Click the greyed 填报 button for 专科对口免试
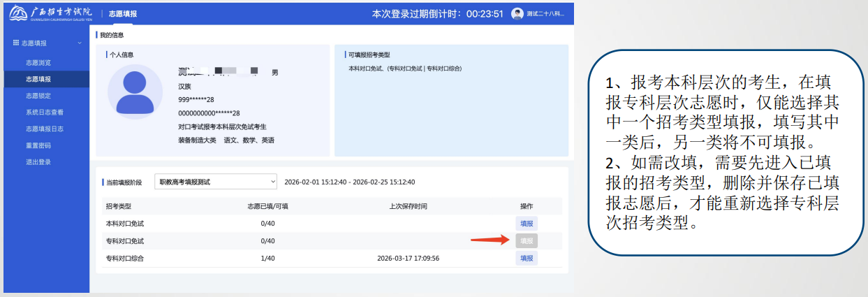Image resolution: width=868 pixels, height=297 pixels. click(x=527, y=241)
